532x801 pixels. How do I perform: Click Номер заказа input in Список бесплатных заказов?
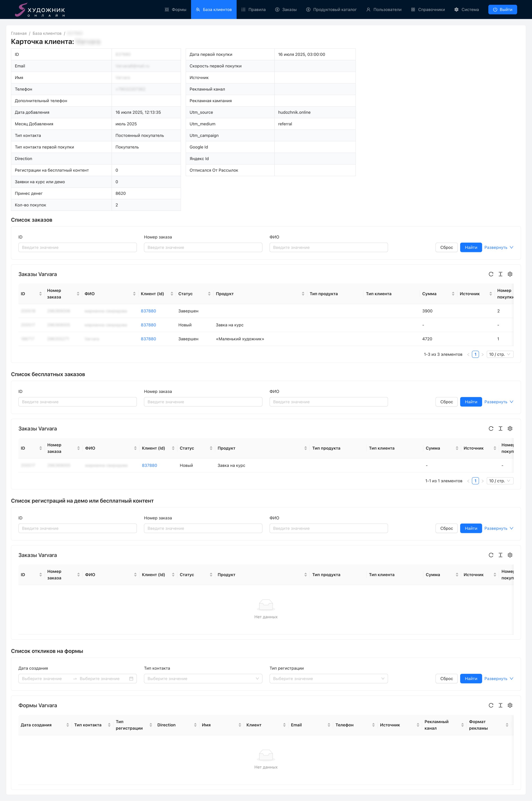pyautogui.click(x=203, y=402)
